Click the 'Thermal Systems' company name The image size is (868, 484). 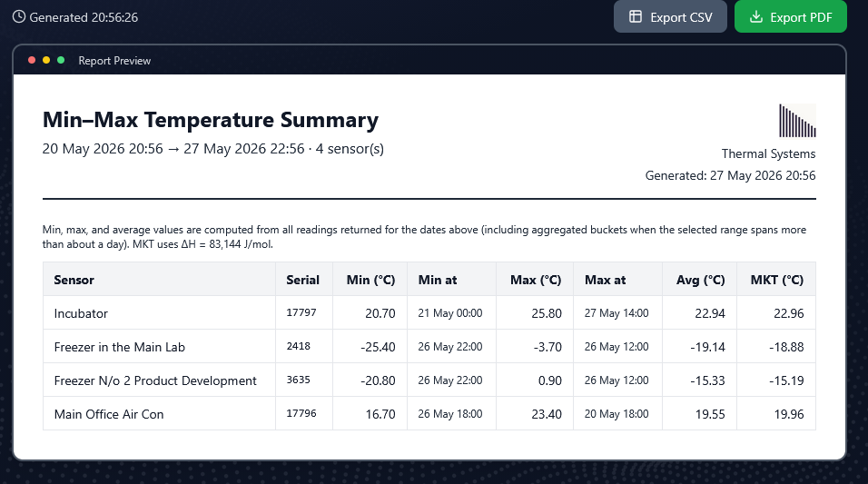[x=768, y=154]
